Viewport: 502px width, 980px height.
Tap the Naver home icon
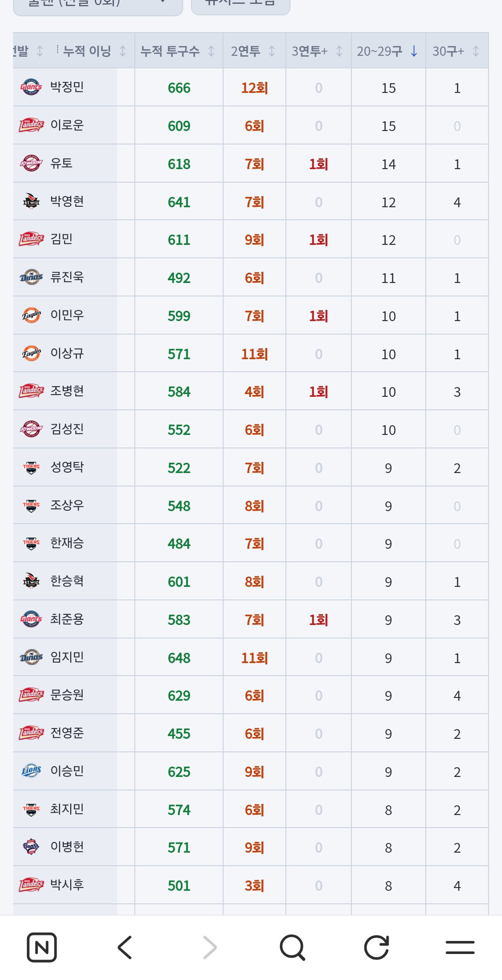tap(42, 947)
